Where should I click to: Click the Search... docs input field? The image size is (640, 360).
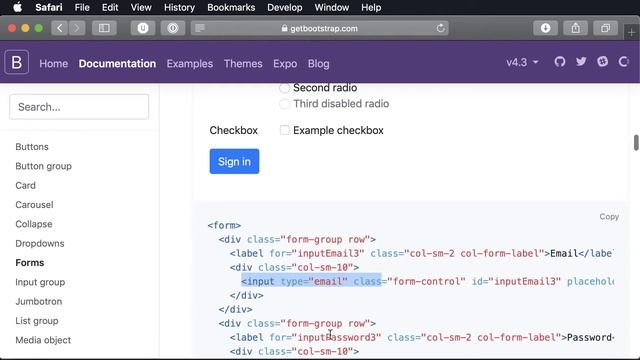(x=79, y=107)
